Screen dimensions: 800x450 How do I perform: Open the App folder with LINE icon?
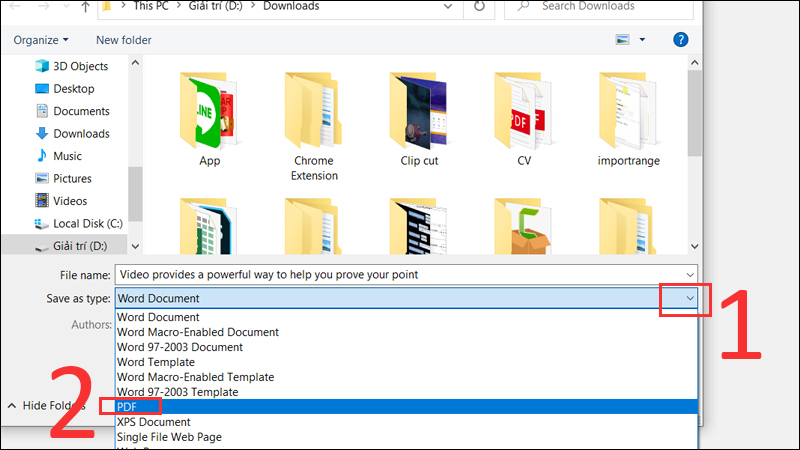pos(209,115)
